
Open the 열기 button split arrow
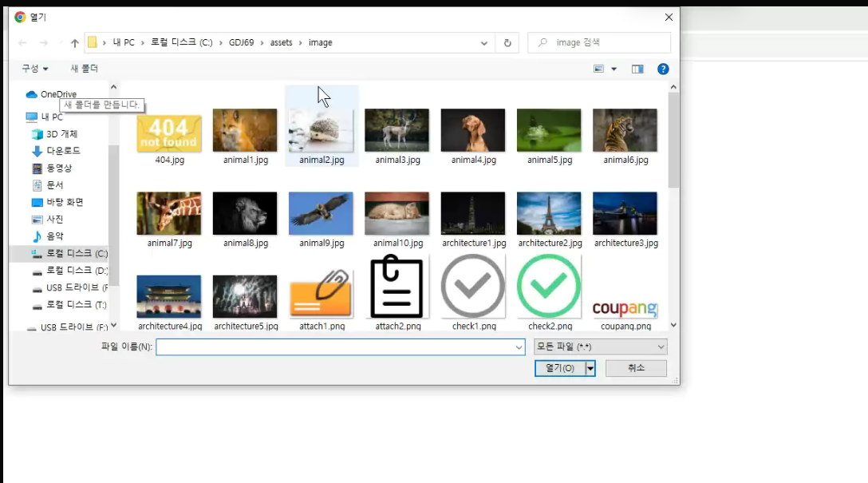pos(590,368)
